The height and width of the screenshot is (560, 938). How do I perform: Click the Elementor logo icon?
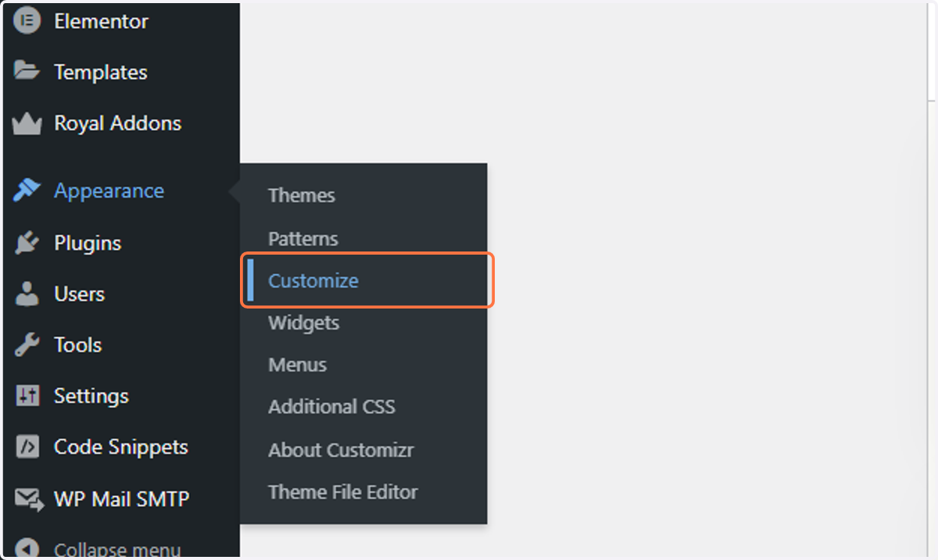click(27, 21)
